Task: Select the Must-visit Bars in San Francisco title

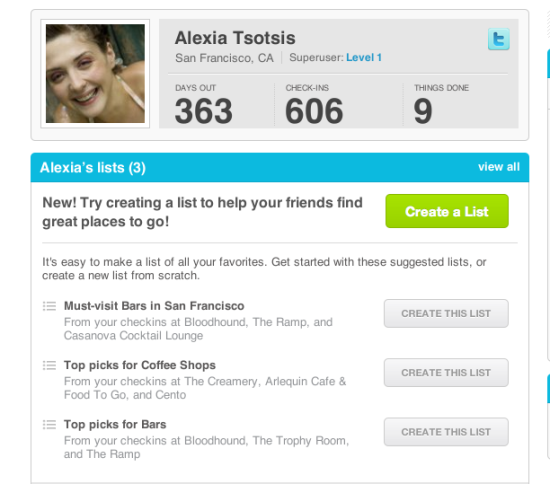Action: coord(154,306)
